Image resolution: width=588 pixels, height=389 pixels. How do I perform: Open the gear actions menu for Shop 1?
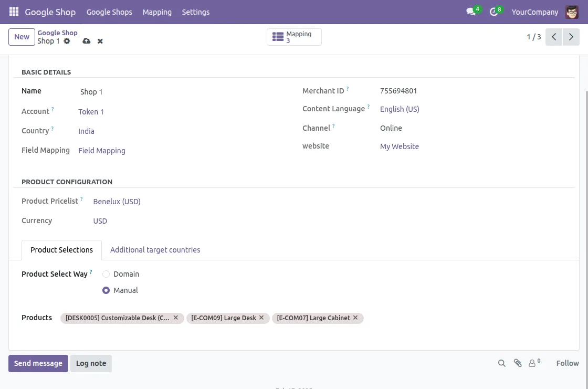[67, 41]
